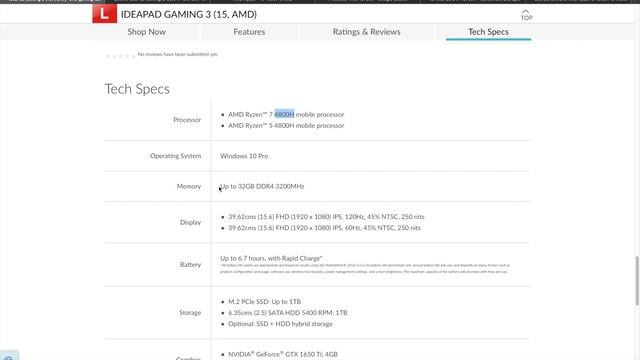The width and height of the screenshot is (640, 360).
Task: Open the accessibility widget icon bottom-left
Action: [x=9, y=356]
